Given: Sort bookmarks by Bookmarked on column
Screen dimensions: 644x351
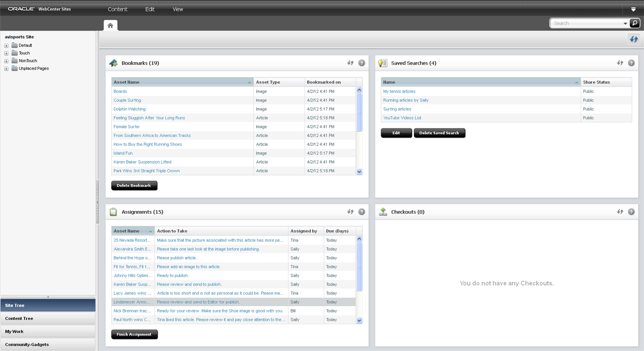Looking at the screenshot, I should coord(330,82).
